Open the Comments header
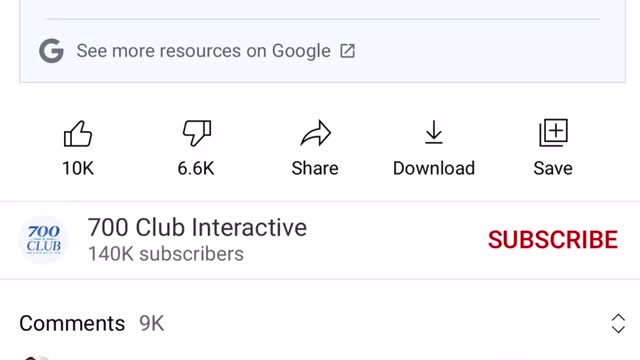Image resolution: width=640 pixels, height=360 pixels. coord(72,324)
